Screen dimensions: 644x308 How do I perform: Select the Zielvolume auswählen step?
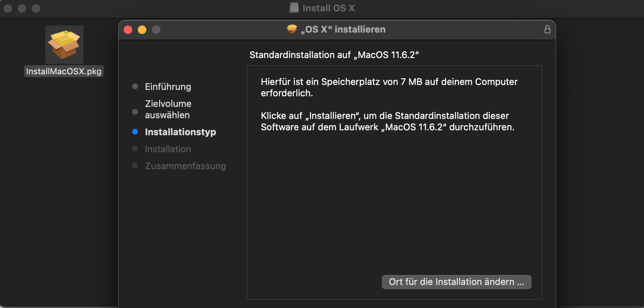point(168,109)
